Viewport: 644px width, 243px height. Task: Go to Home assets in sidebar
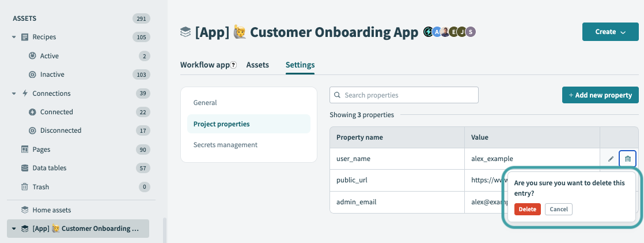51,210
